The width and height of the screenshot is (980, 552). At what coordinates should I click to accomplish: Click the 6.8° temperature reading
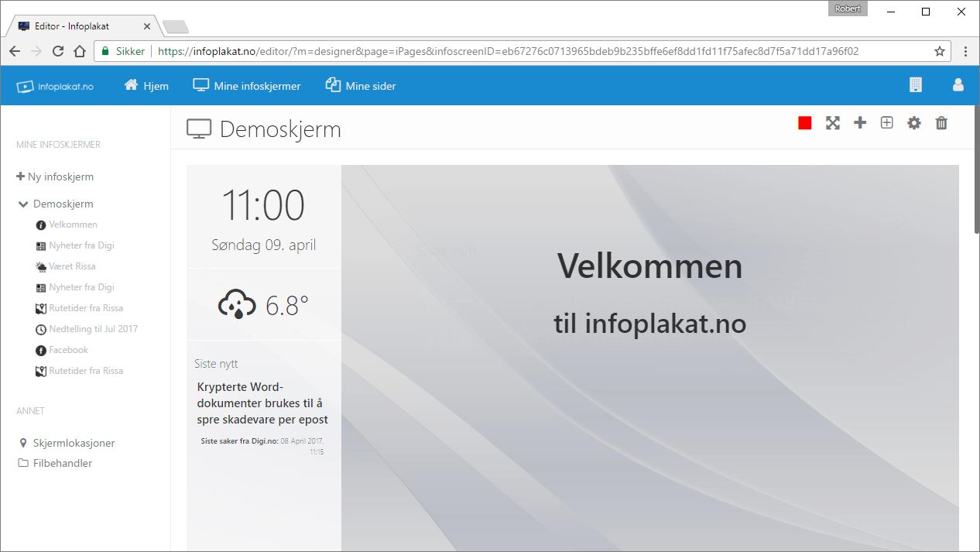pyautogui.click(x=287, y=306)
